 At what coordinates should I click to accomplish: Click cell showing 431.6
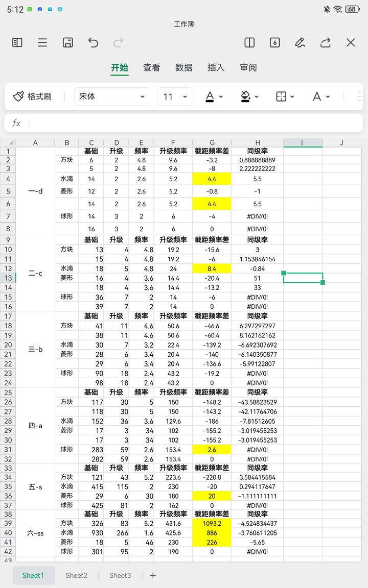click(173, 523)
